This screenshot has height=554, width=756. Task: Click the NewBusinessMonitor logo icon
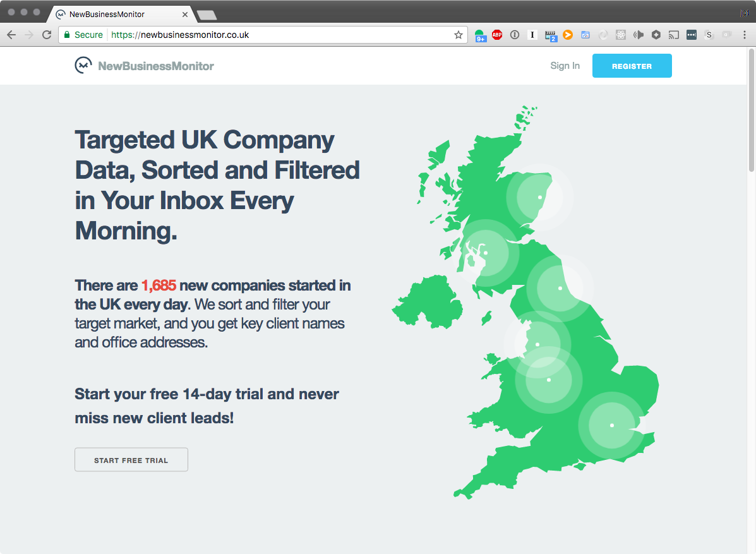point(83,65)
